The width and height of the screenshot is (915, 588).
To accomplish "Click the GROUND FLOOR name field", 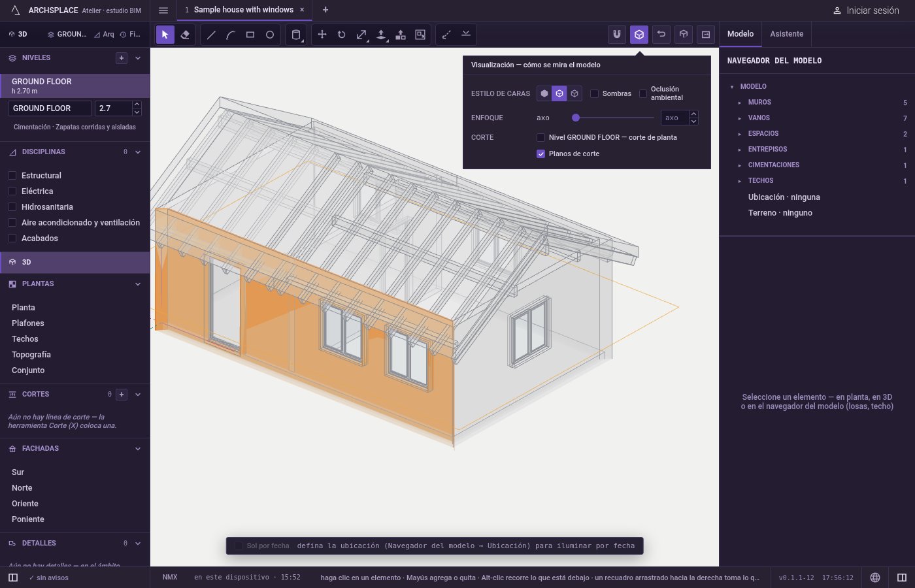I will click(50, 108).
